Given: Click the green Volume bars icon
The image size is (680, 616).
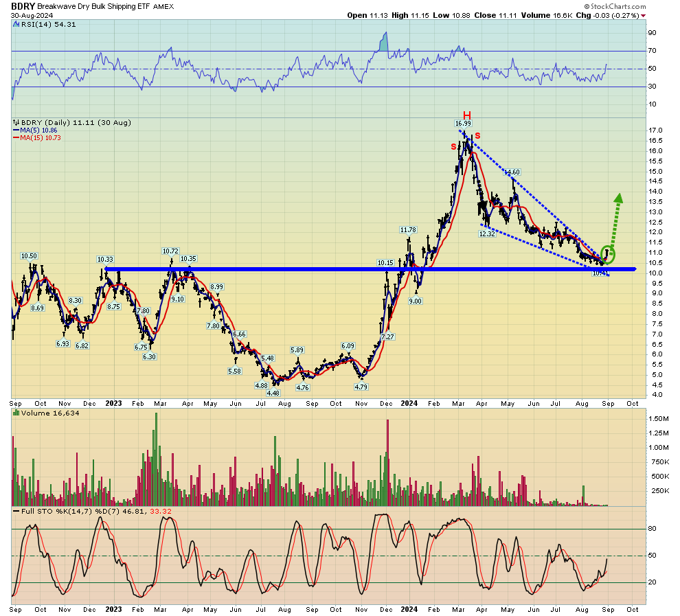Looking at the screenshot, I should 16,413.
